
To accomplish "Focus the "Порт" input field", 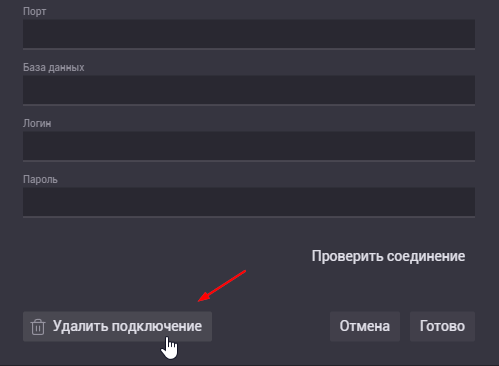I will point(249,34).
